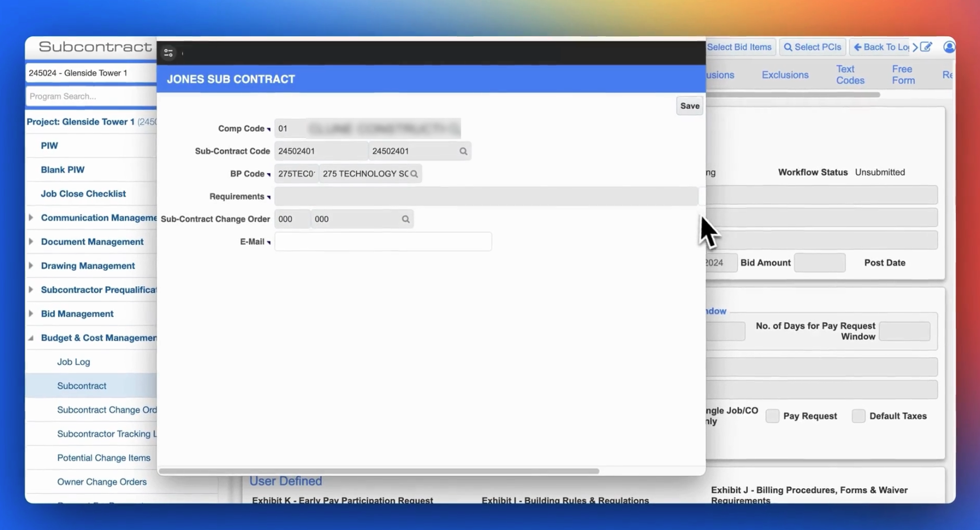Viewport: 980px width, 530px height.
Task: Switch to the Exclusions tab
Action: pyautogui.click(x=785, y=75)
